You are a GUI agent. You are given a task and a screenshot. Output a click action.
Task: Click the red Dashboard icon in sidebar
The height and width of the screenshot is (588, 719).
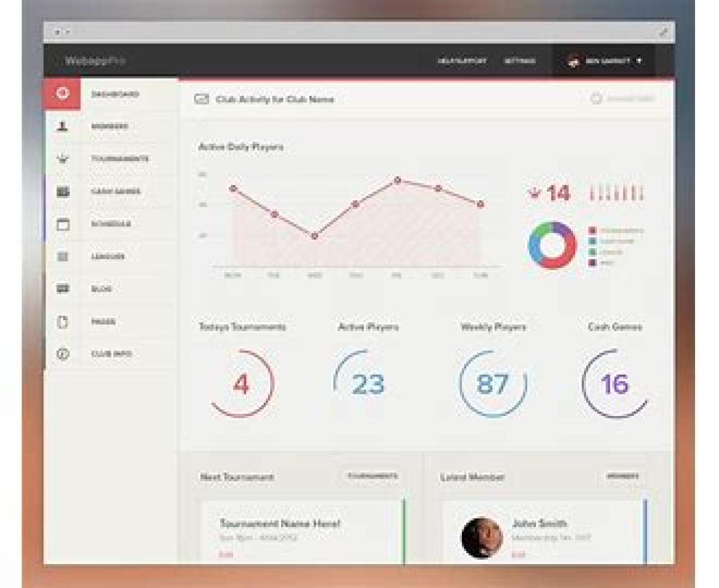(62, 94)
